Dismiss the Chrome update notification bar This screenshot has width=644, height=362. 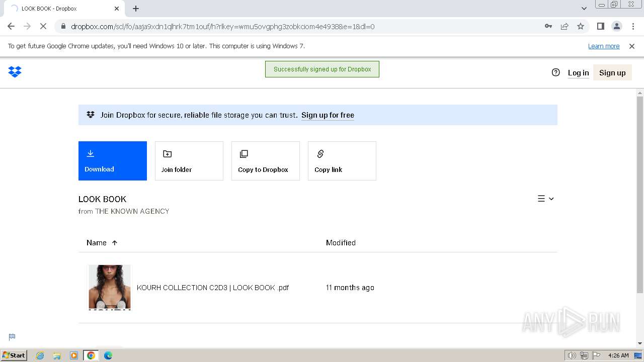tap(632, 46)
